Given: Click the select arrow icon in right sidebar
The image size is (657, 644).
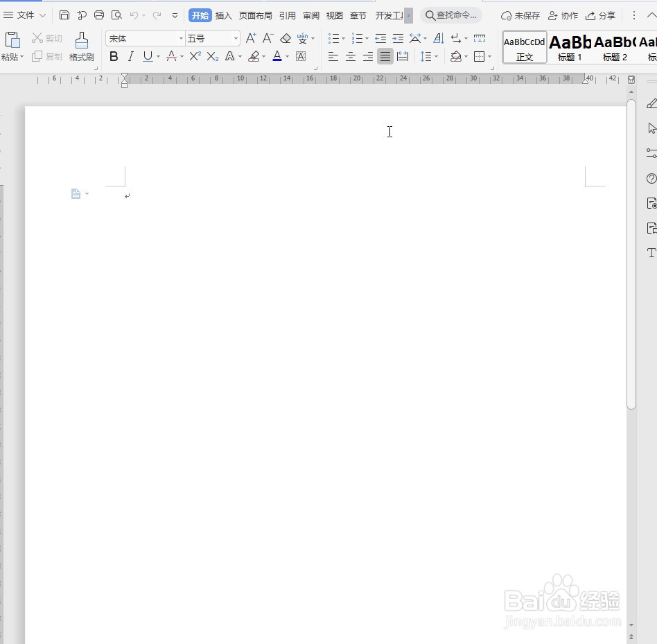Looking at the screenshot, I should 652,128.
